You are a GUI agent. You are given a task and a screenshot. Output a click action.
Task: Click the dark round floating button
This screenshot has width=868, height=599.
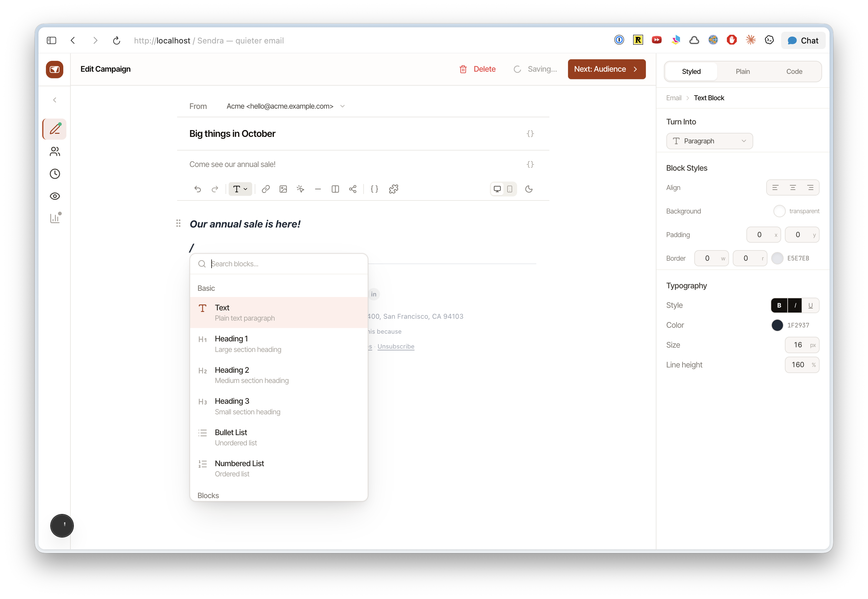click(62, 525)
